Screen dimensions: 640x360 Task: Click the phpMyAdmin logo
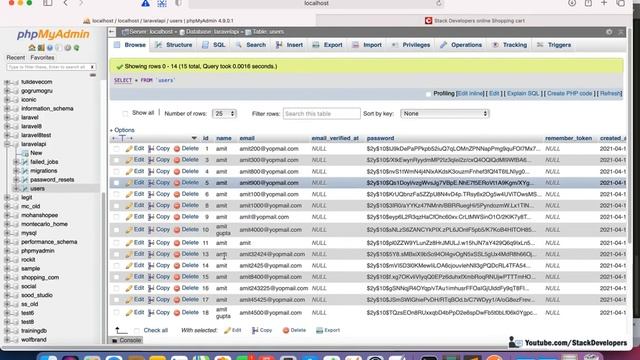pyautogui.click(x=53, y=34)
